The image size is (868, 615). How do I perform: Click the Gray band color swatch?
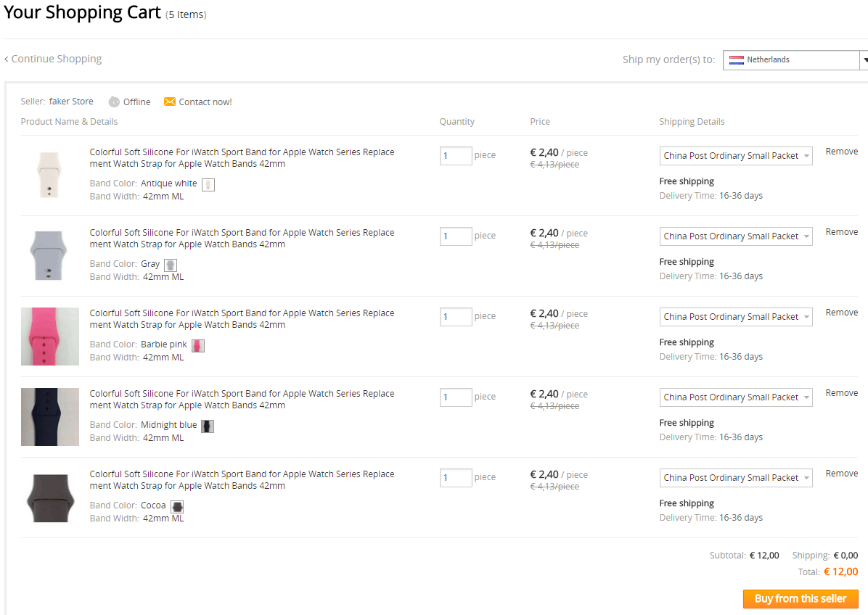(x=171, y=265)
